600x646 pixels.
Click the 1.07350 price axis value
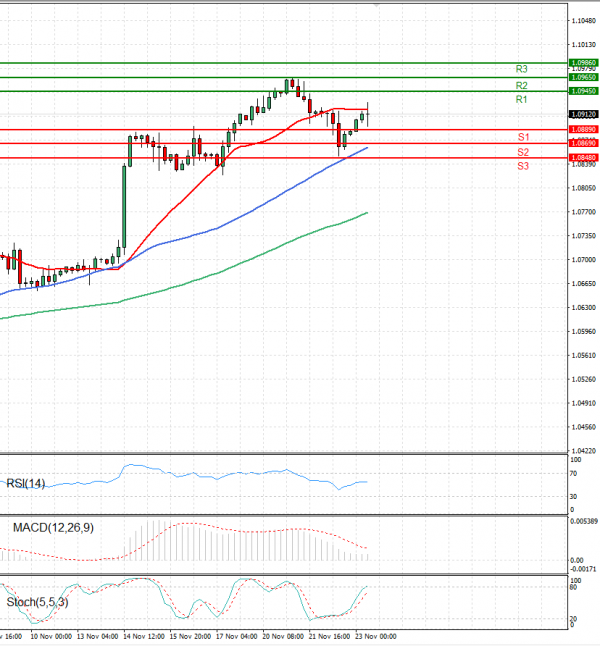(x=584, y=236)
